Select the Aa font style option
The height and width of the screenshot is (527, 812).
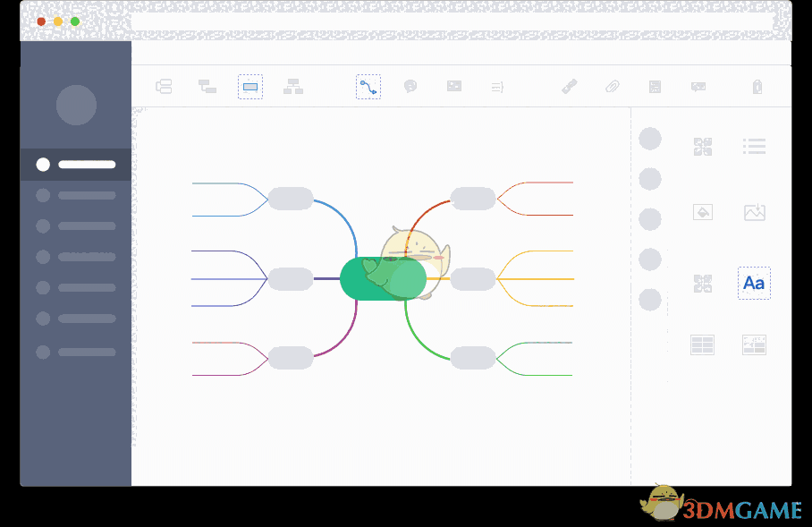pyautogui.click(x=754, y=283)
